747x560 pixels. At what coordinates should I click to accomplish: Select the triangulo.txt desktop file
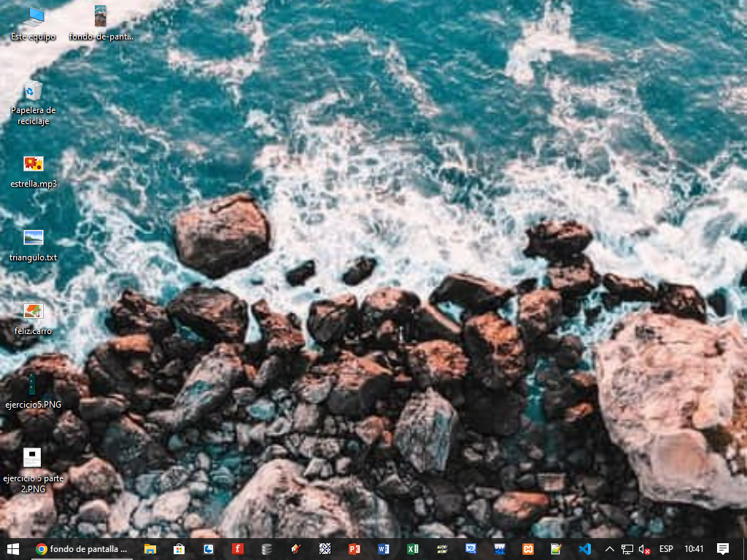pos(34,245)
